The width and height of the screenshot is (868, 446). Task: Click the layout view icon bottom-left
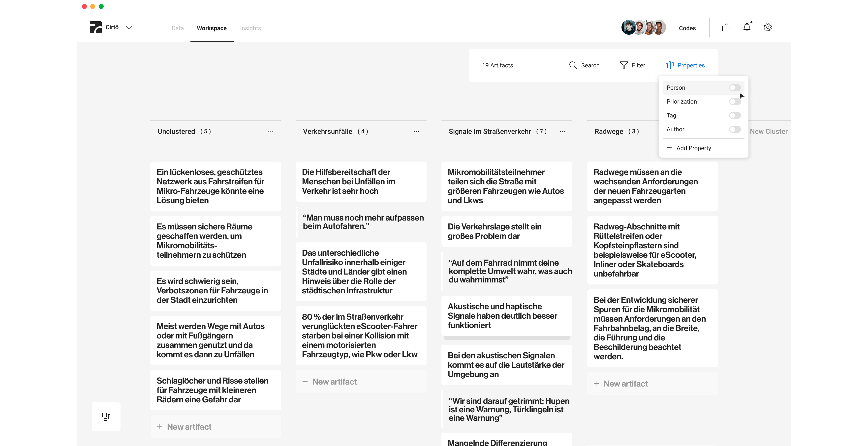106,417
